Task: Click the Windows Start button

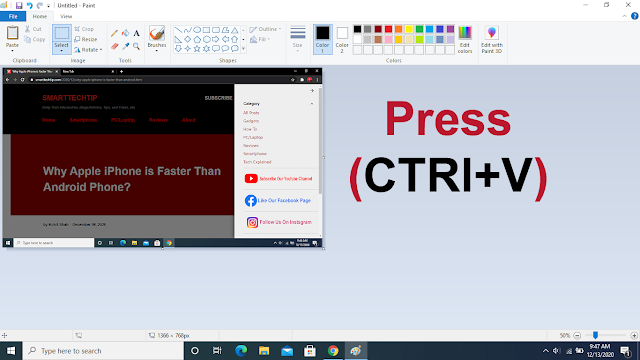Action: 11,351
